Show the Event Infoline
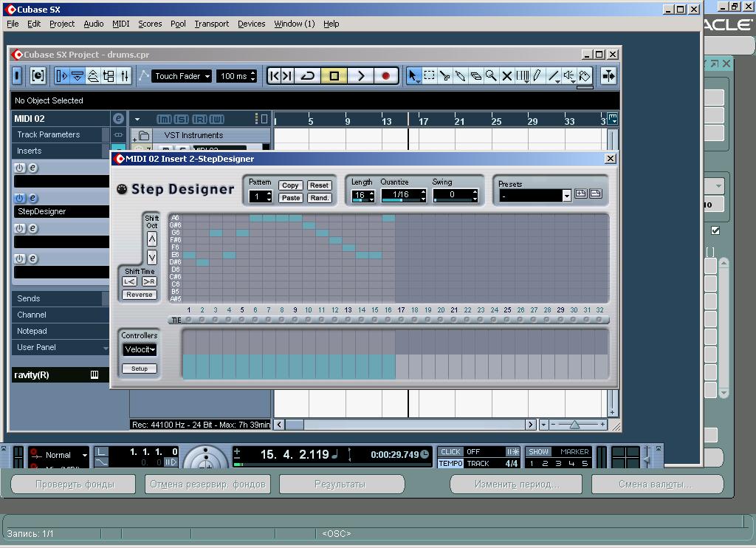This screenshot has height=548, width=756. (77, 76)
